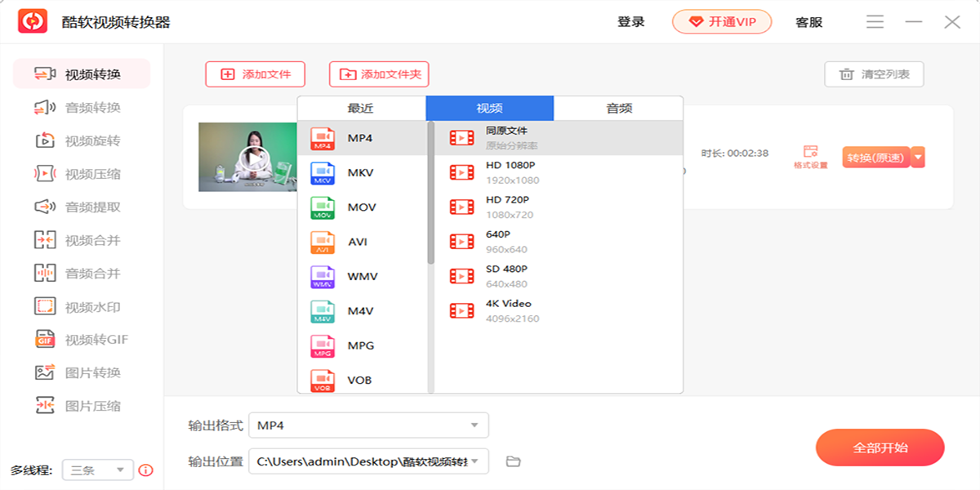Select 视频压缩 video compression in sidebar
Viewport: 980px width, 490px height.
80,174
